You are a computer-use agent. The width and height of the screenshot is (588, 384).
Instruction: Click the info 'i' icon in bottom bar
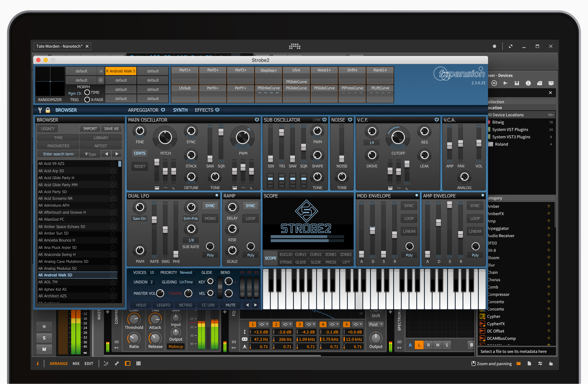37,363
